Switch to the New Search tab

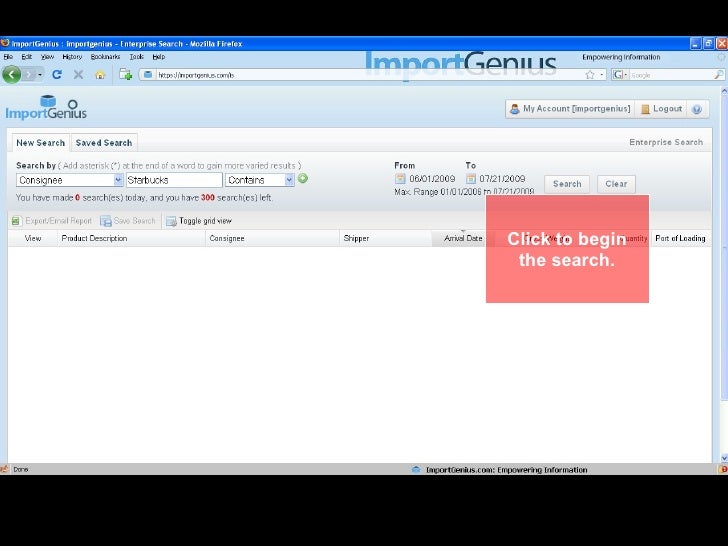(40, 143)
